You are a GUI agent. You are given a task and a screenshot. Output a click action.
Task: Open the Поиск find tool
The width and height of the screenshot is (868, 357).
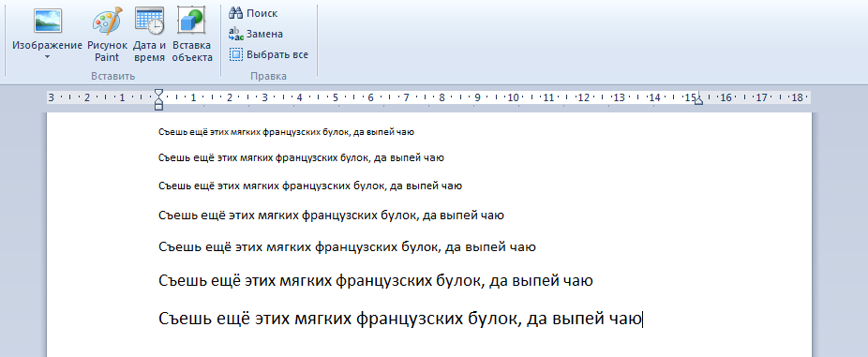coord(253,13)
